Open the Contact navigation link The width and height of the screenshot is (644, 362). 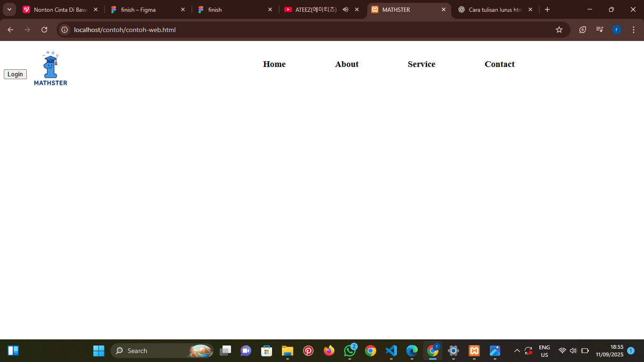[x=499, y=64]
